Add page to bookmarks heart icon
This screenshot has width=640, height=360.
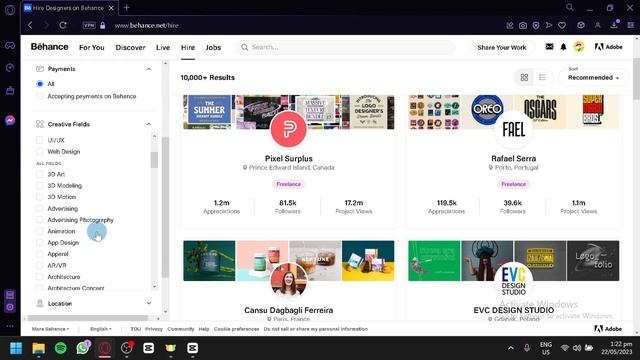pos(562,25)
